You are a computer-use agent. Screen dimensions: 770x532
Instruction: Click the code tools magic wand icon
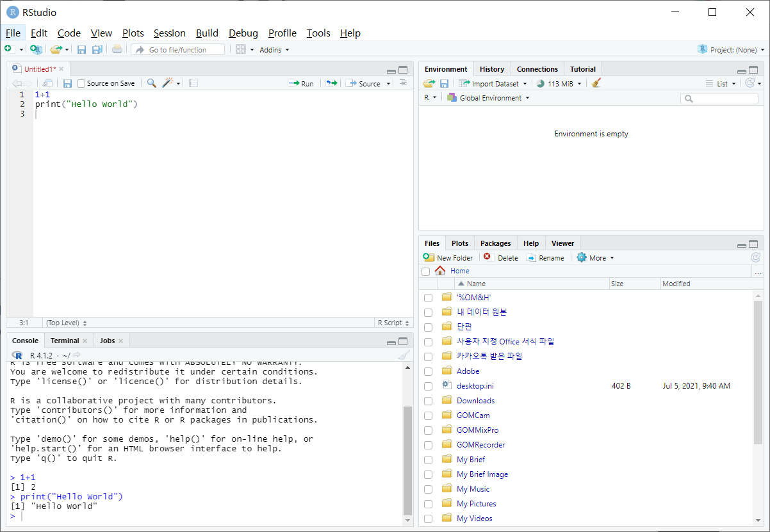click(168, 83)
